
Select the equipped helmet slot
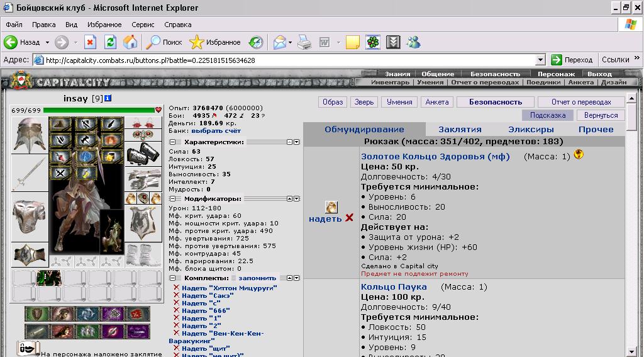[x=30, y=135]
